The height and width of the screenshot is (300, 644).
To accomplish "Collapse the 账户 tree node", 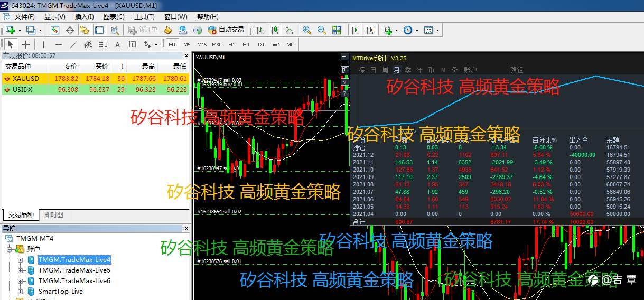I will 10,249.
